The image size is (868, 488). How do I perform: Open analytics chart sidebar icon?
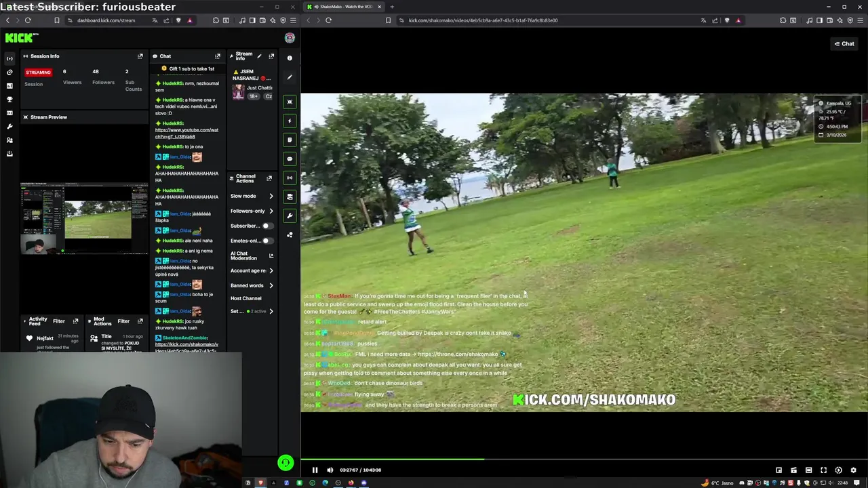tap(9, 85)
